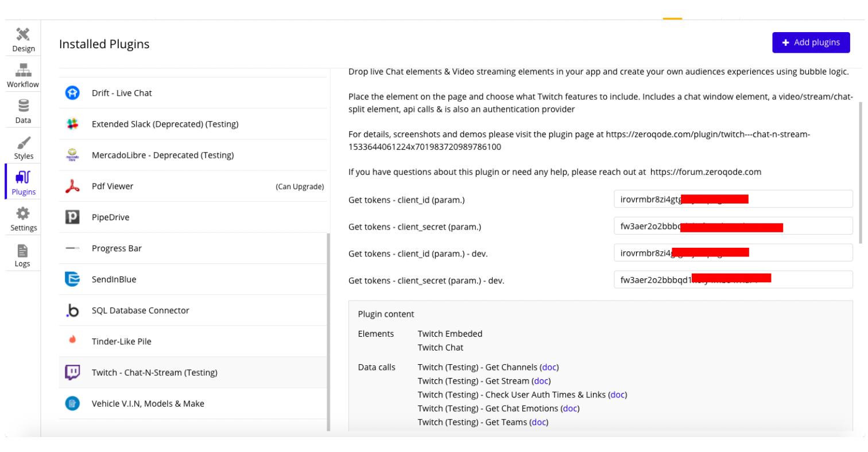
Task: Click the client_secret dev input field
Action: 733,279
